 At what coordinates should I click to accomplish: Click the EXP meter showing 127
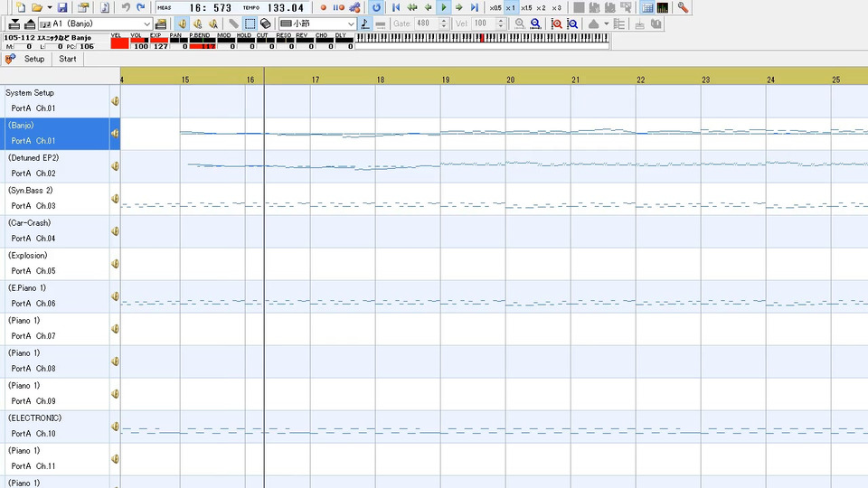159,42
